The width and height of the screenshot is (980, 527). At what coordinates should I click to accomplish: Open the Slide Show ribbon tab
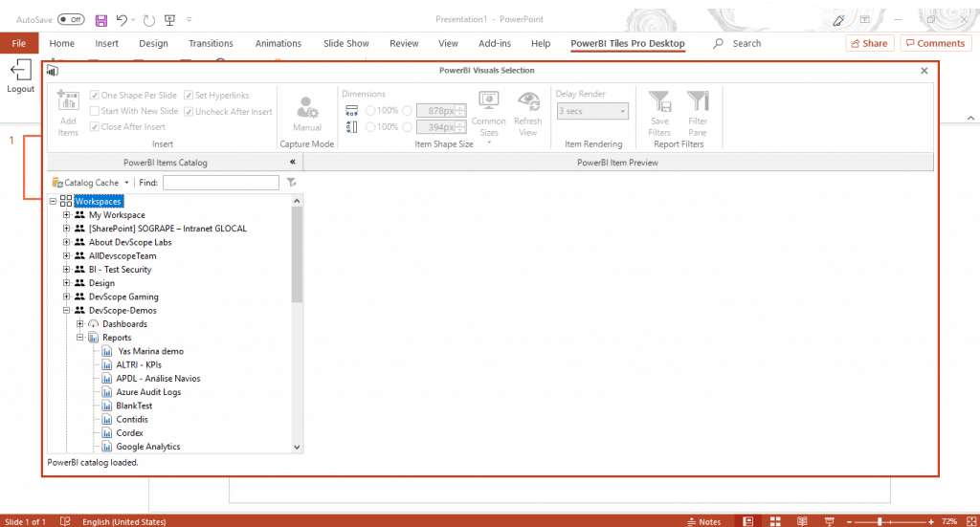pos(346,43)
